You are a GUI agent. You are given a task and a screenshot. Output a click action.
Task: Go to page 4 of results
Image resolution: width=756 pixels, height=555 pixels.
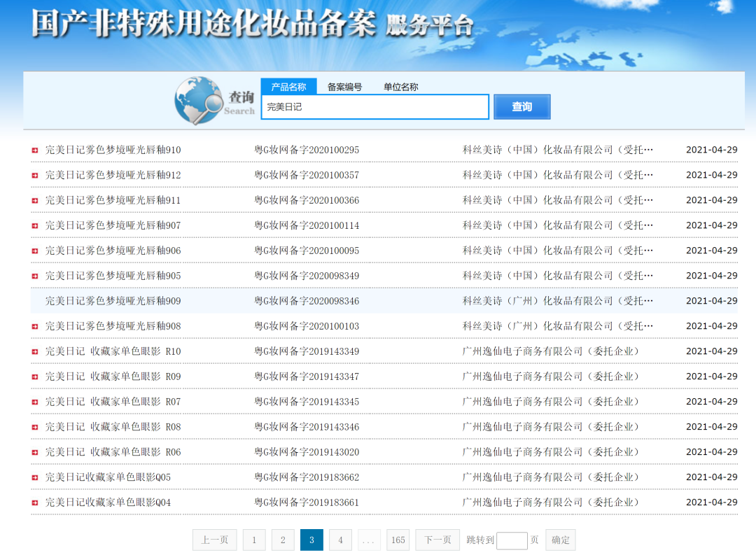(340, 540)
